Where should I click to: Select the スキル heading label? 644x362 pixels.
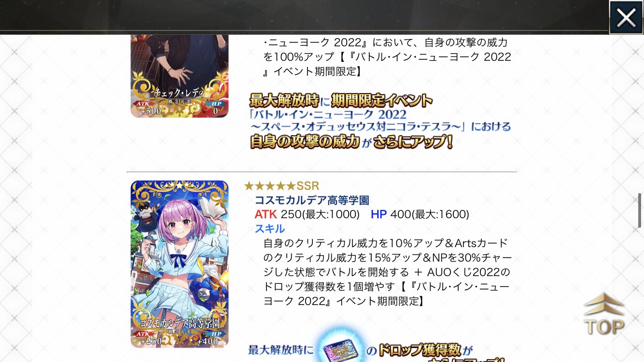270,228
